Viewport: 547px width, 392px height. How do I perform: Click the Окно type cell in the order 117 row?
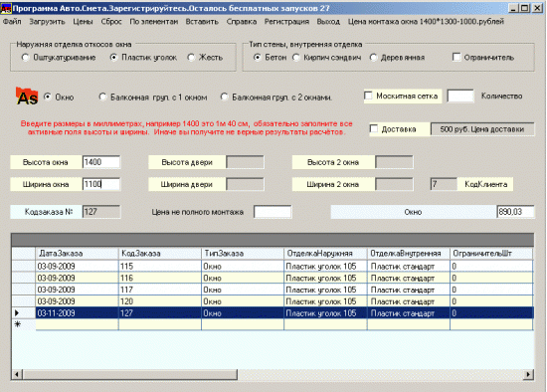243,290
